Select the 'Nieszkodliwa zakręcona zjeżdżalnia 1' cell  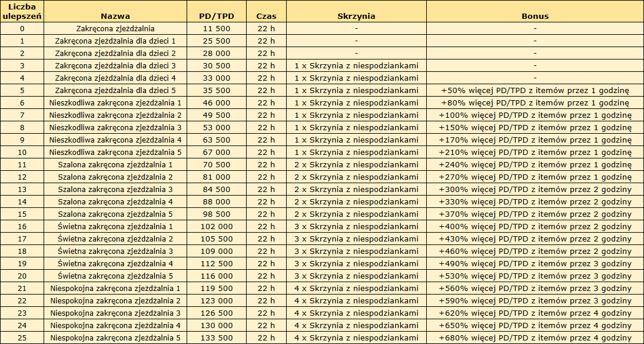(x=115, y=102)
